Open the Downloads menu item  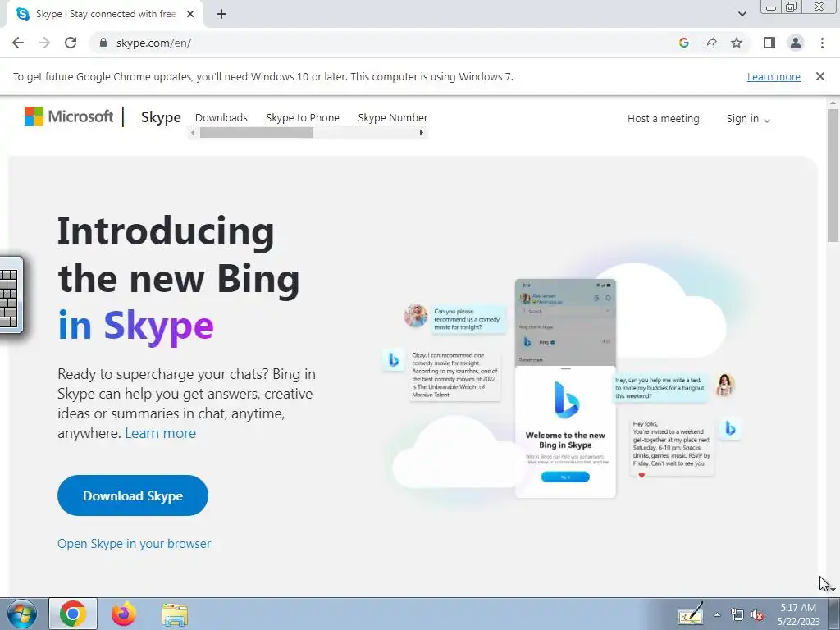tap(221, 117)
